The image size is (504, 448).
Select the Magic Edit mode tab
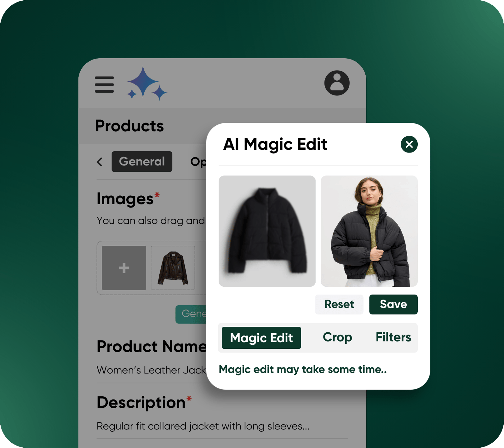click(261, 338)
